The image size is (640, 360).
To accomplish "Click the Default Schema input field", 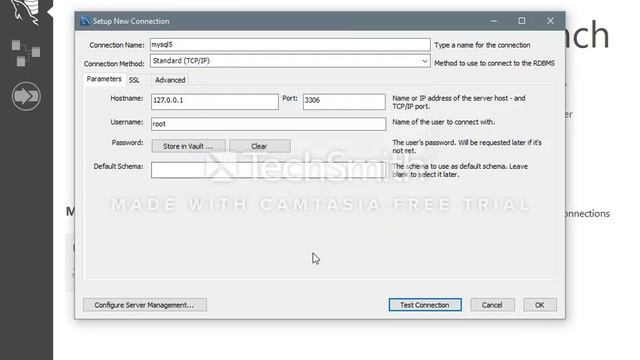I will point(269,170).
